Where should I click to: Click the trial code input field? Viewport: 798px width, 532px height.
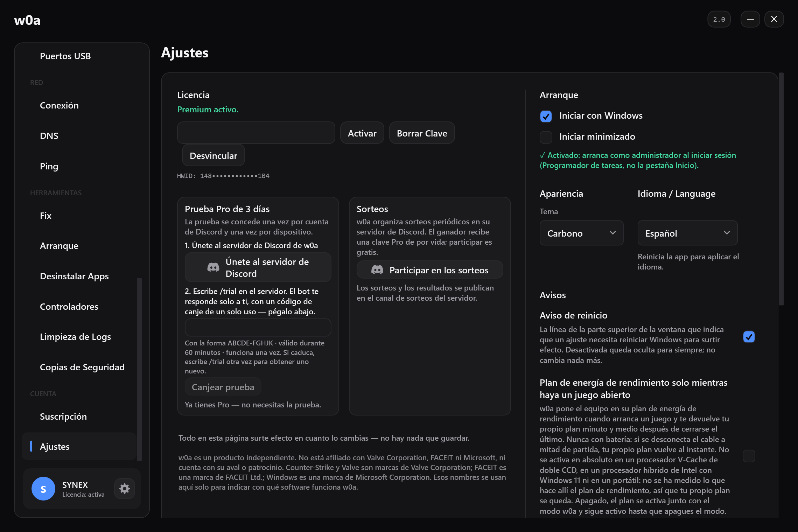258,328
